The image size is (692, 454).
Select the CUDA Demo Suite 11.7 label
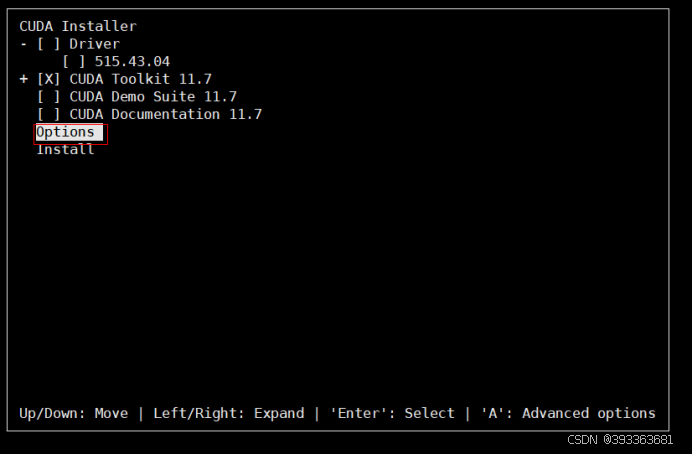click(x=153, y=97)
